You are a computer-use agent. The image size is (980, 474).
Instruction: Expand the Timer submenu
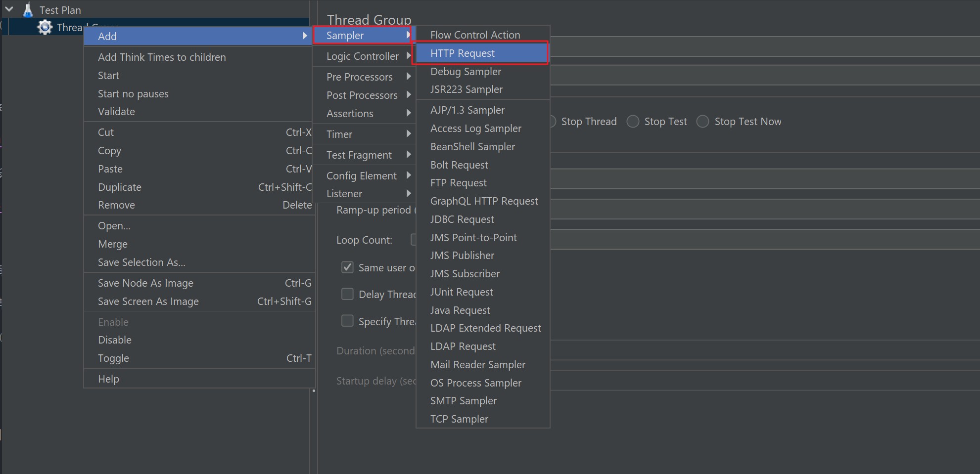click(364, 134)
